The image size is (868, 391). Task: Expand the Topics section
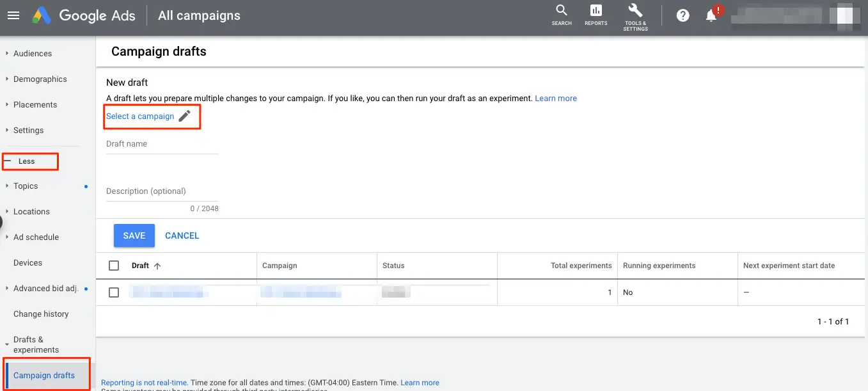click(26, 186)
